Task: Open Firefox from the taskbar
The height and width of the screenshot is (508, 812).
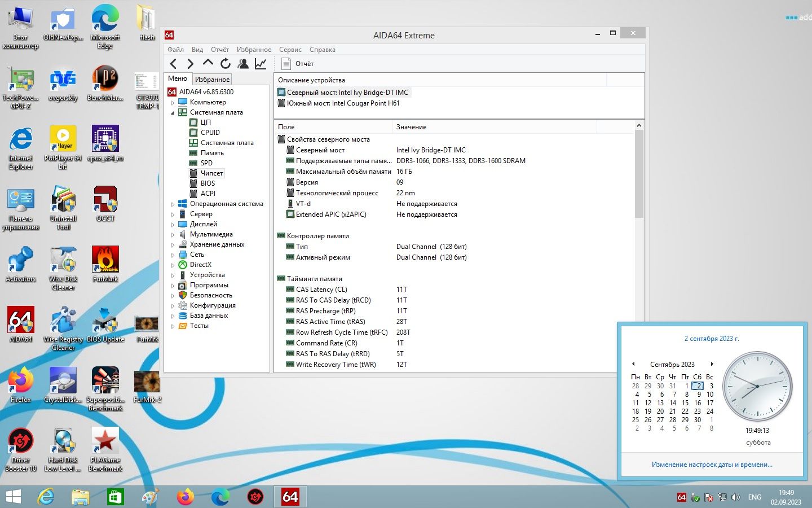Action: click(186, 497)
